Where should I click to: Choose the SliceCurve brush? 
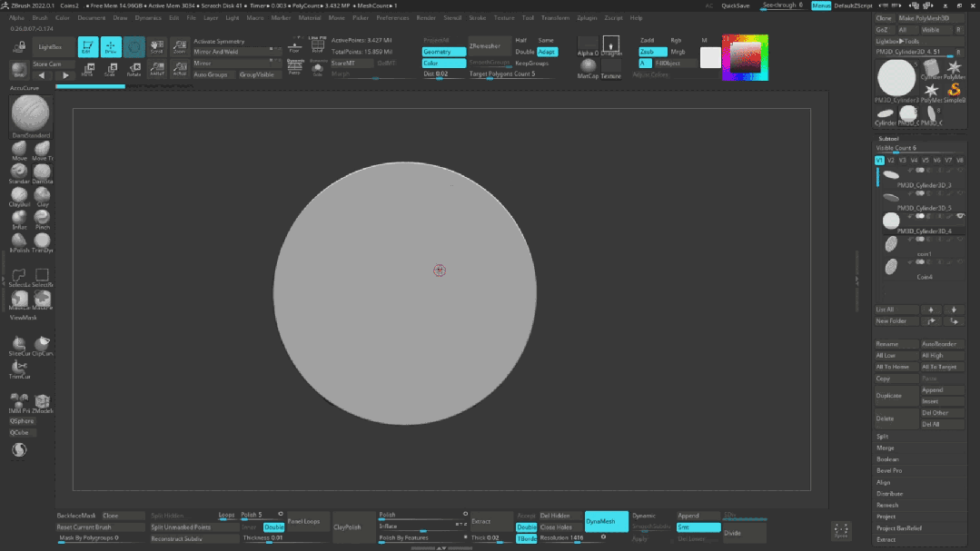(19, 346)
